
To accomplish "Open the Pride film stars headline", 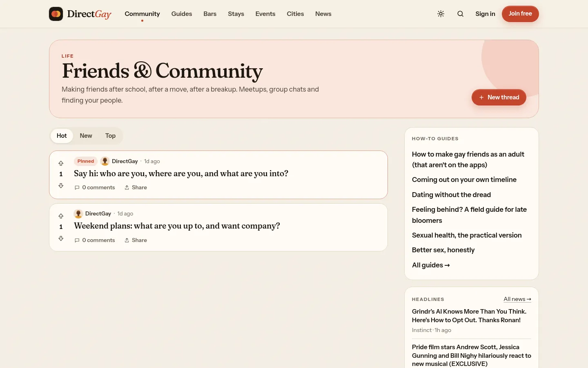I will click(472, 355).
